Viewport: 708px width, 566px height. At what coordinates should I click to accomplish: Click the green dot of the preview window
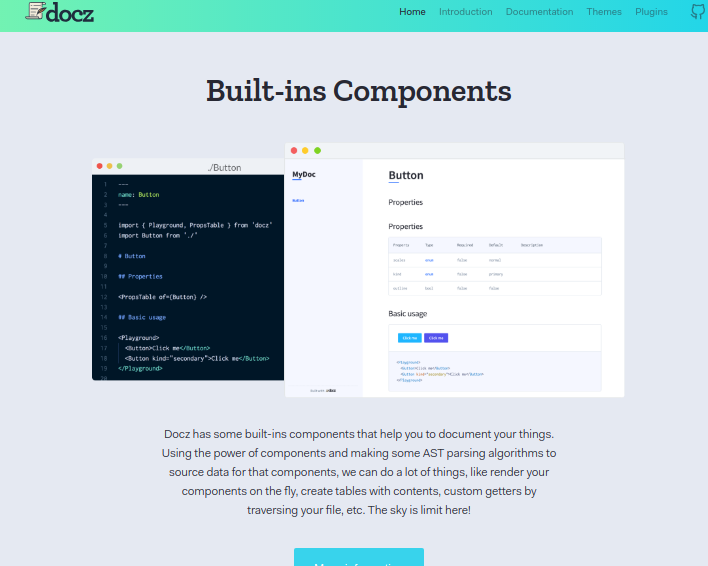(x=317, y=150)
